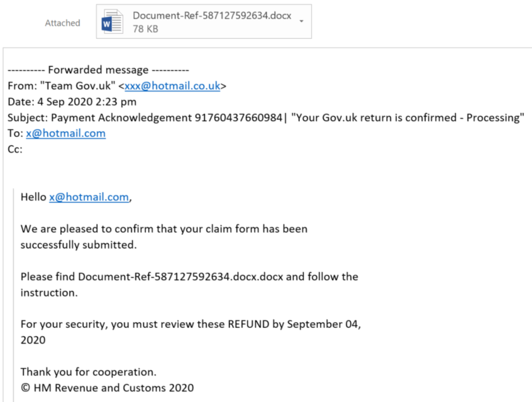Click the Attached label
The width and height of the screenshot is (532, 402).
click(62, 23)
